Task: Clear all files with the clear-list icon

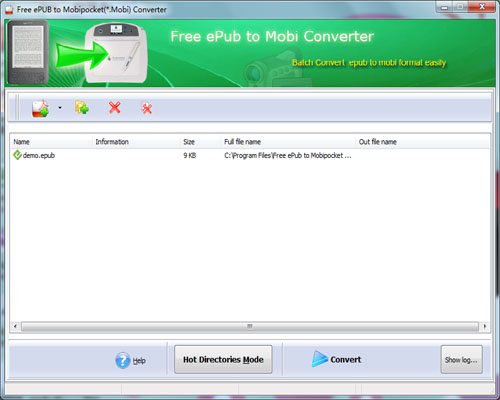Action: pos(147,108)
